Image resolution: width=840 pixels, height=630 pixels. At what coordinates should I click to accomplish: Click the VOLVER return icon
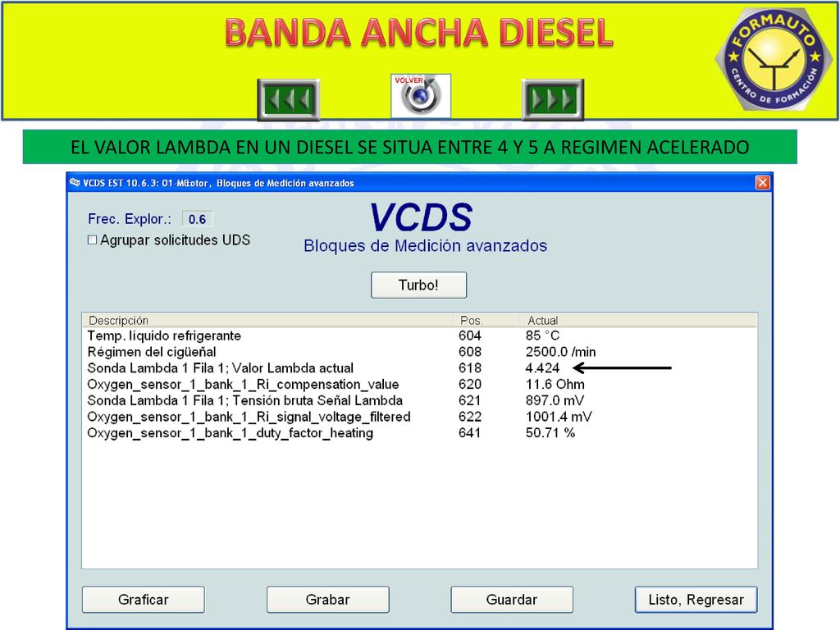(x=421, y=96)
